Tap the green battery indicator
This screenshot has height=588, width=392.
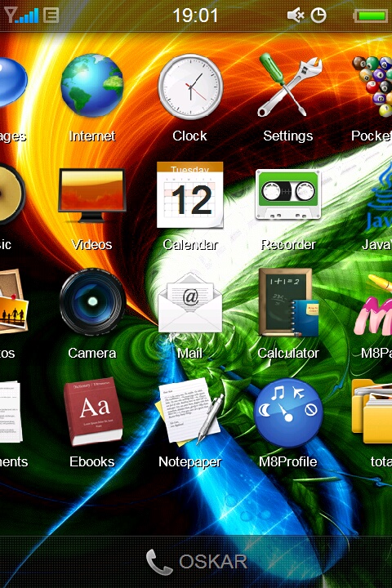(x=371, y=16)
